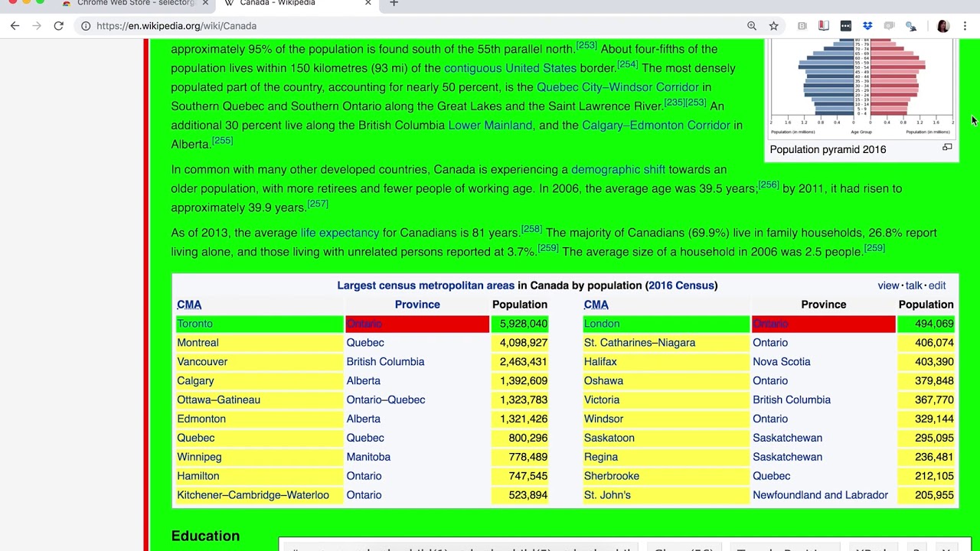Open the Population pyramid thumbnail image
The height and width of the screenshot is (551, 980).
click(861, 88)
